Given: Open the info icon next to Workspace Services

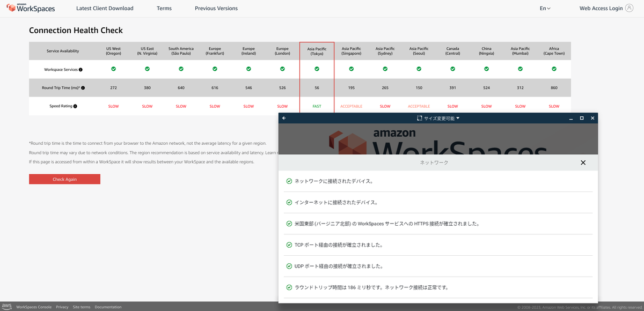Looking at the screenshot, I should [80, 69].
